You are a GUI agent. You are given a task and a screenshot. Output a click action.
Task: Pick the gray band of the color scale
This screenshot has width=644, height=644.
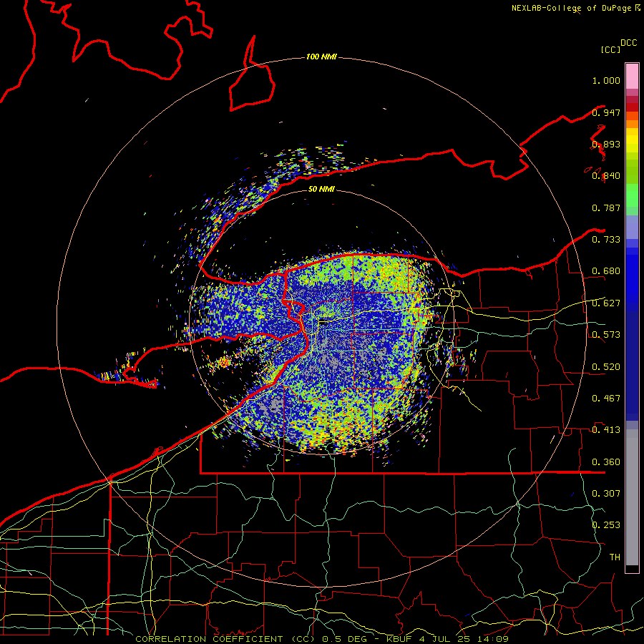pos(632,497)
